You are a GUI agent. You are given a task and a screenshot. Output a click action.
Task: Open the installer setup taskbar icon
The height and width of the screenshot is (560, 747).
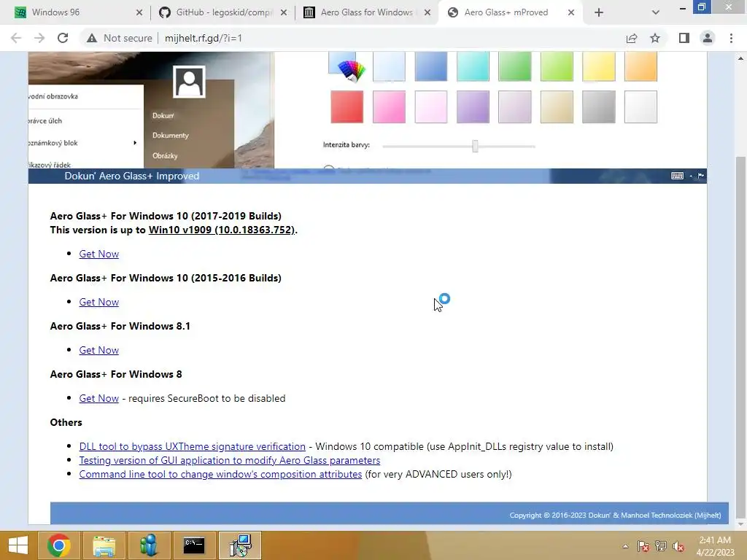tap(240, 545)
